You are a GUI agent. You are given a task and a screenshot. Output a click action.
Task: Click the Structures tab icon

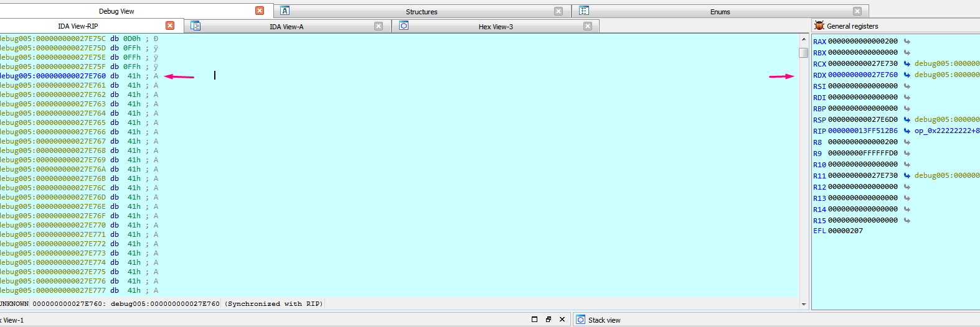(285, 11)
